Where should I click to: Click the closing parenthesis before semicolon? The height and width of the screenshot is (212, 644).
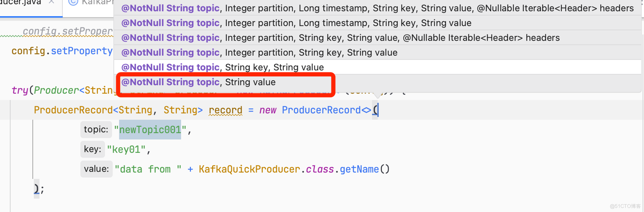click(36, 189)
